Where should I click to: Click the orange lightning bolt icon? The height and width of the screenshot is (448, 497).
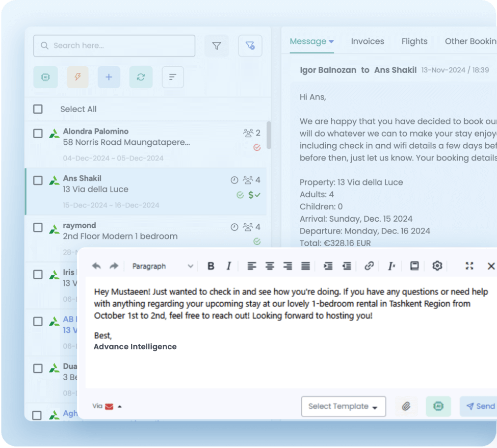tap(77, 77)
